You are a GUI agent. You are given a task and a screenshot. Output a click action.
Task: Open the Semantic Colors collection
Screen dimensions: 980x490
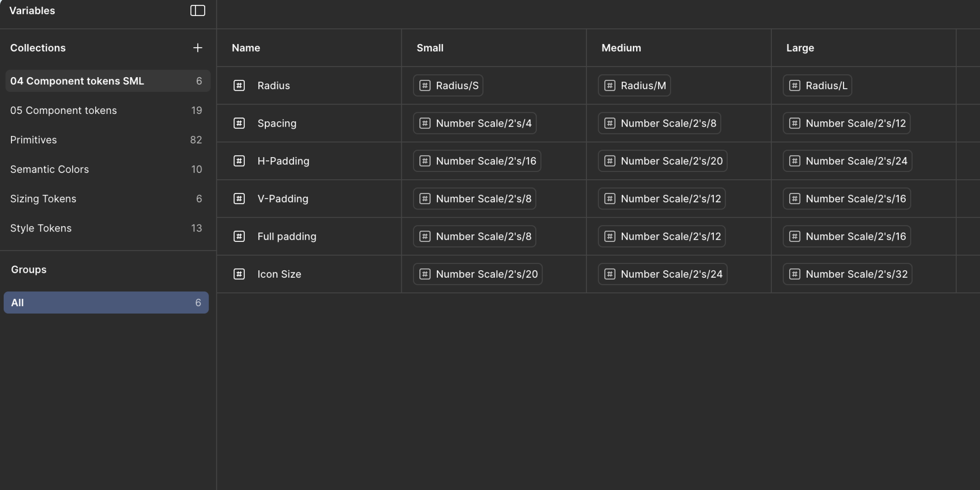(x=49, y=169)
